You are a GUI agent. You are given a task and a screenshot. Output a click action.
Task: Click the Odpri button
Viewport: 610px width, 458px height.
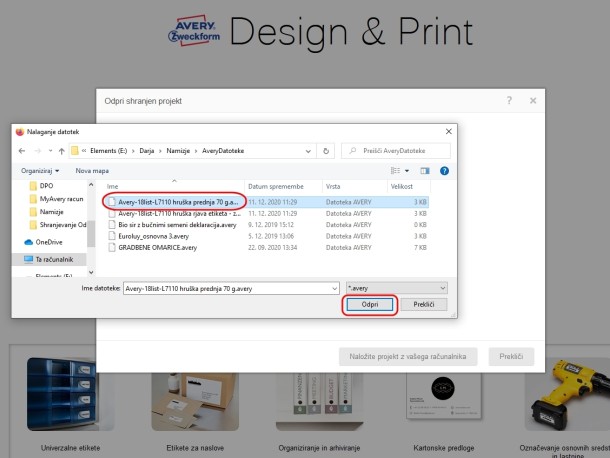370,304
